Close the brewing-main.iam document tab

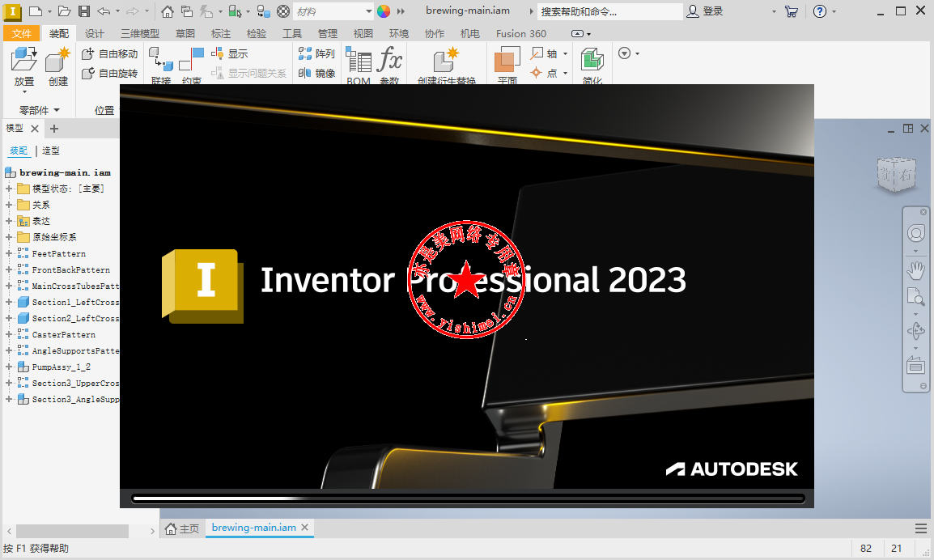(x=304, y=528)
